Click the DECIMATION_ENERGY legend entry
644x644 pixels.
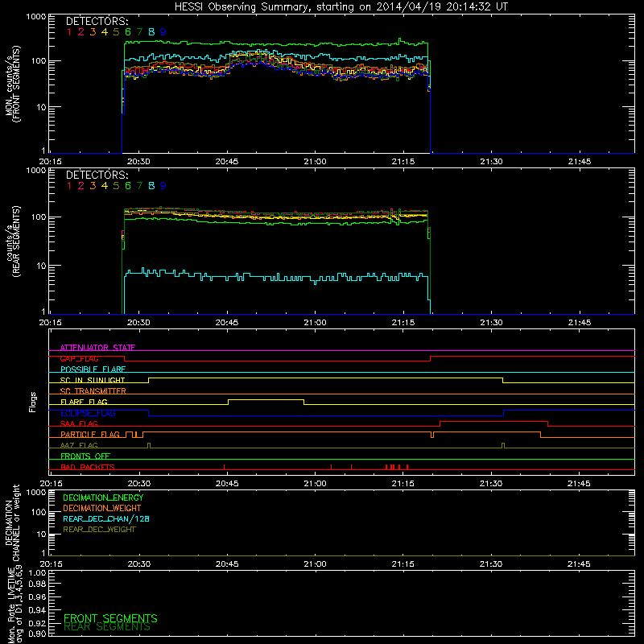click(103, 497)
